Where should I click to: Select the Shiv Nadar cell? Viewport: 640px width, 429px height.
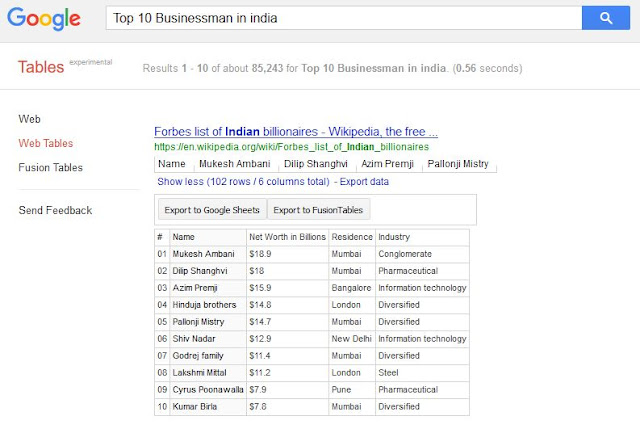(x=208, y=339)
